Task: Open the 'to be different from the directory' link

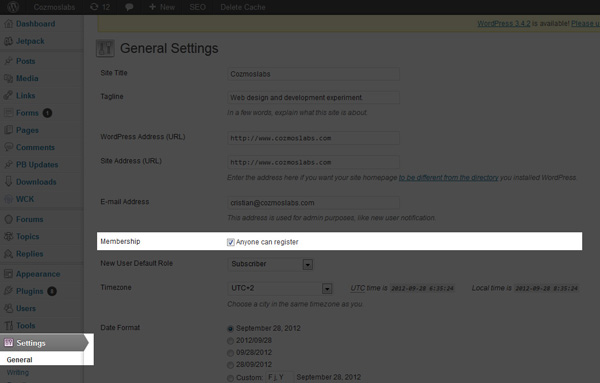Action: [448, 178]
